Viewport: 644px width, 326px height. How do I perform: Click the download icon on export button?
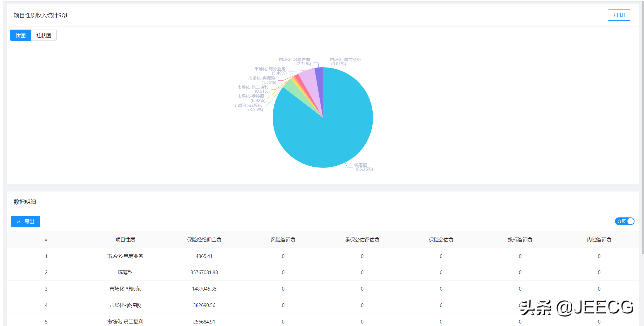tap(19, 221)
